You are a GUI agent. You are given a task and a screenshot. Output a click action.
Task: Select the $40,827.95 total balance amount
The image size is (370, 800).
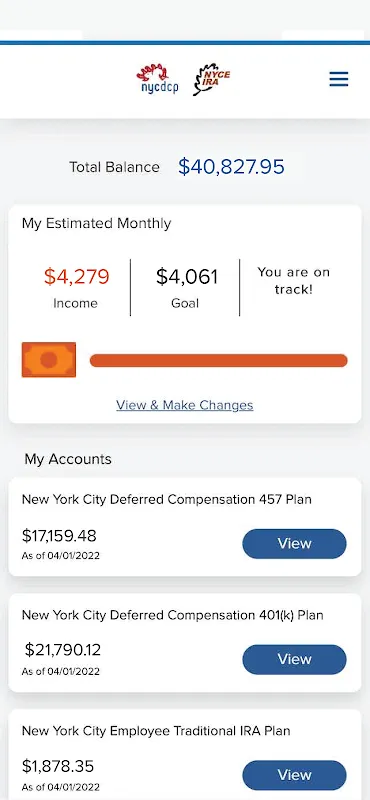coord(231,167)
